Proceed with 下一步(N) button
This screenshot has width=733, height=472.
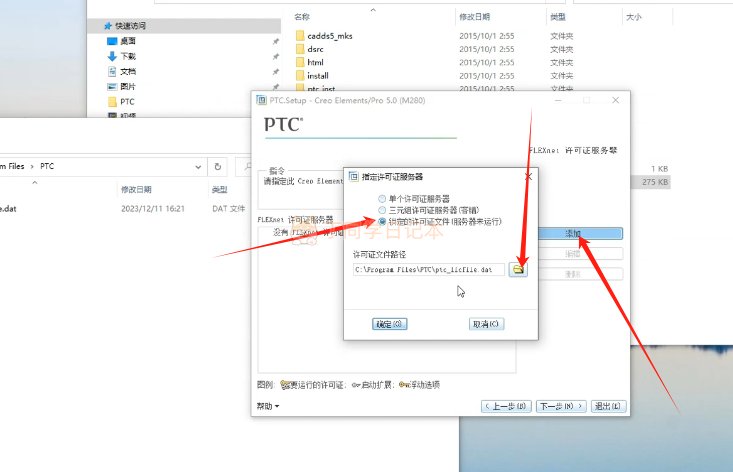(x=561, y=406)
